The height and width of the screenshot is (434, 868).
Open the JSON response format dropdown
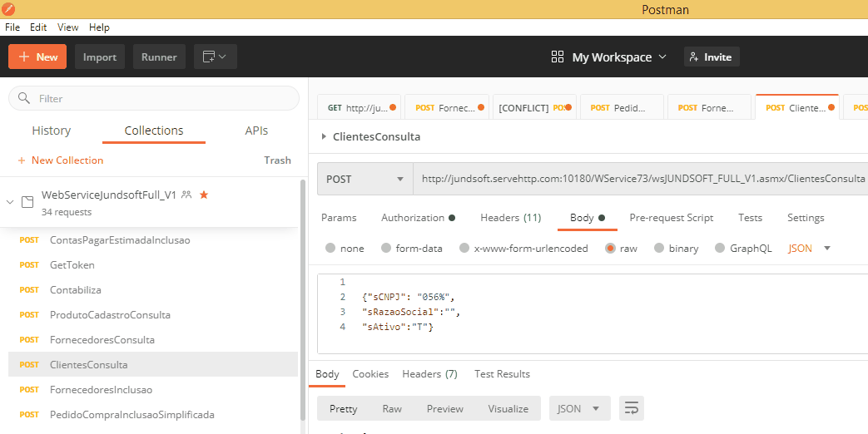pos(579,408)
